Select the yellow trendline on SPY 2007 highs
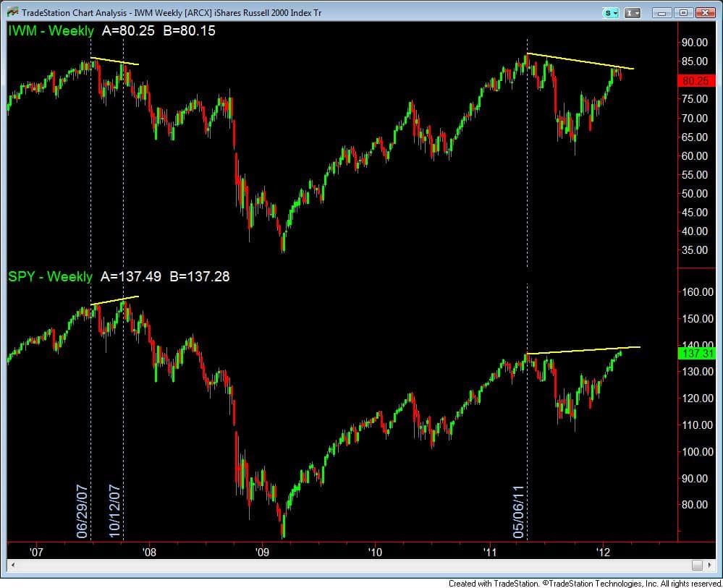 tap(114, 300)
